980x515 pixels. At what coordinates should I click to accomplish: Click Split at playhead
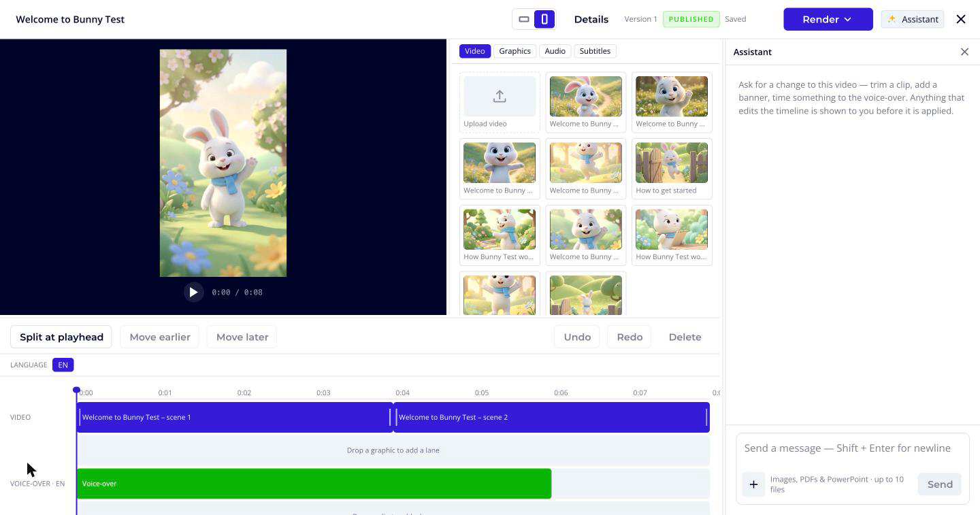61,337
